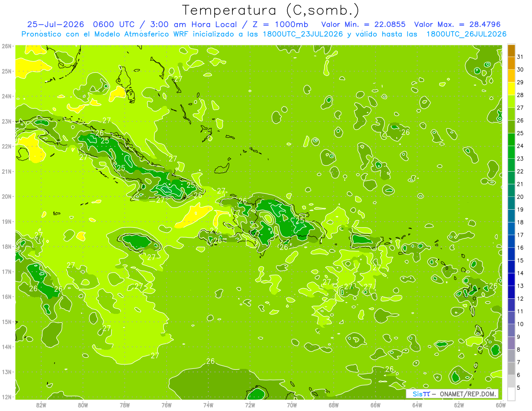
Task: Click the "24N" latitude axis label
Action: 6,96
